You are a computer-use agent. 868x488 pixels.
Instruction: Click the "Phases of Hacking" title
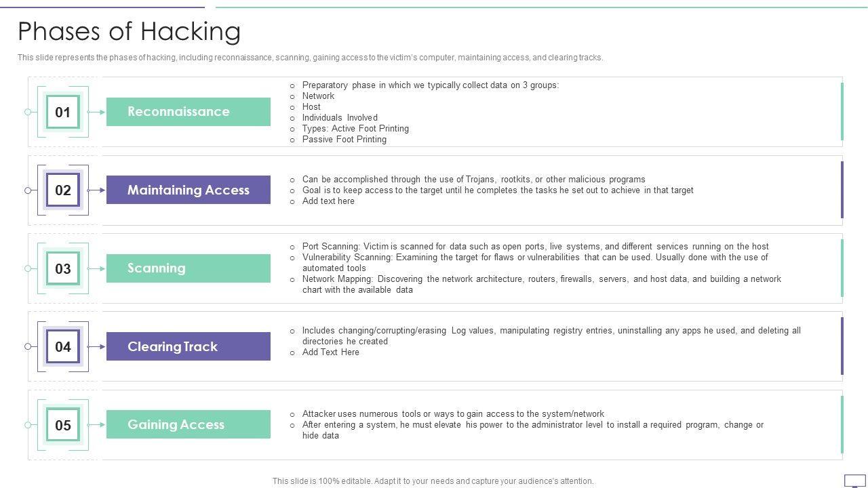point(129,31)
